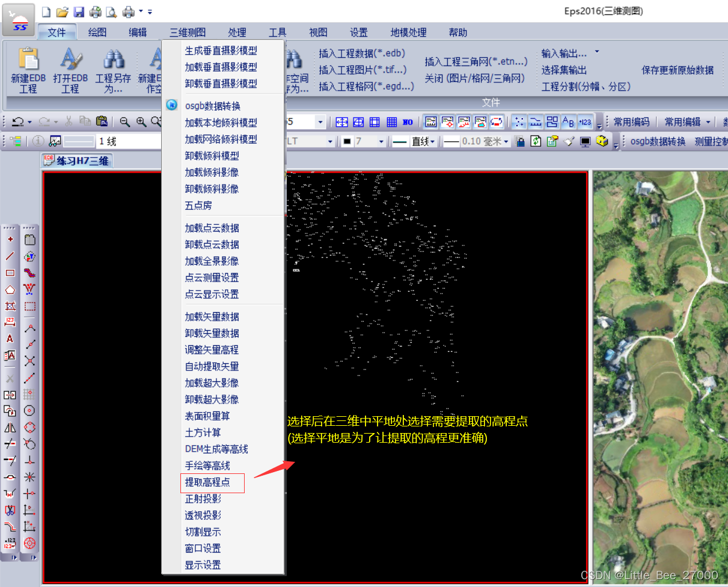This screenshot has height=587, width=728.
Task: Select the rectangle drawing tool
Action: [10, 272]
